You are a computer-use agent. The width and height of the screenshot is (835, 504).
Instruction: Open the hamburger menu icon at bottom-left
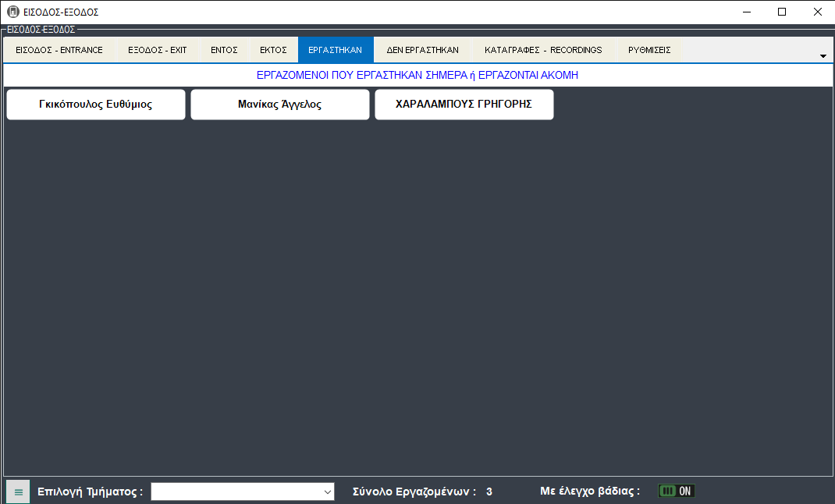pyautogui.click(x=18, y=492)
